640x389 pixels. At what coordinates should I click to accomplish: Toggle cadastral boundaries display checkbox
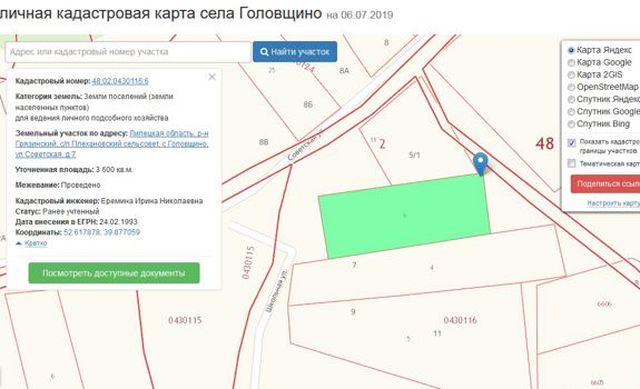571,142
